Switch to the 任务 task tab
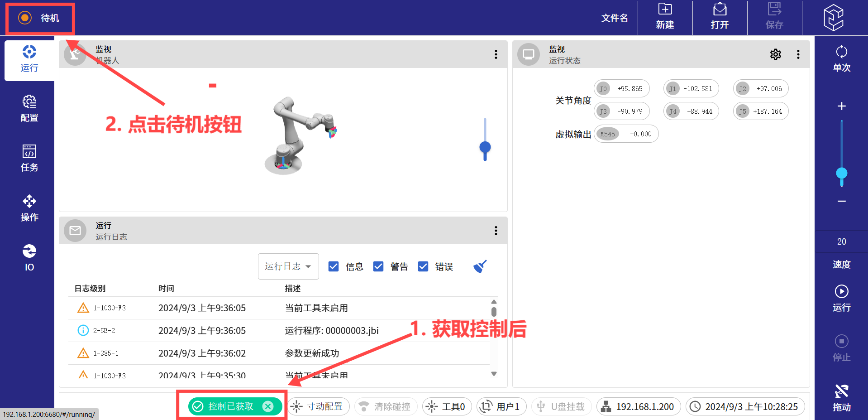Image resolution: width=868 pixels, height=420 pixels. pyautogui.click(x=29, y=159)
